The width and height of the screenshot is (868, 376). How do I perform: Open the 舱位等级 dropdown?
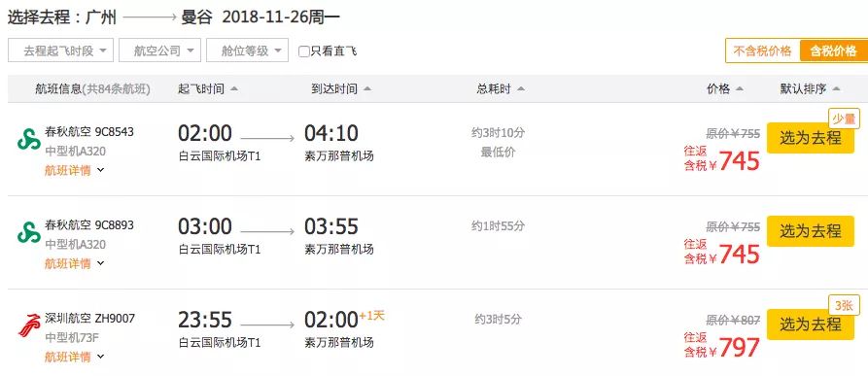248,51
